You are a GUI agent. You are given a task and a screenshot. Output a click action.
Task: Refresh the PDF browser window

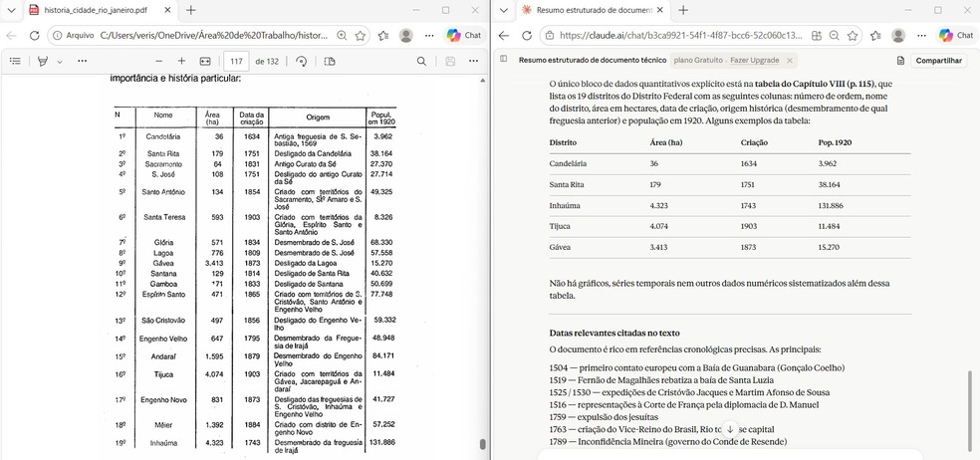(35, 36)
